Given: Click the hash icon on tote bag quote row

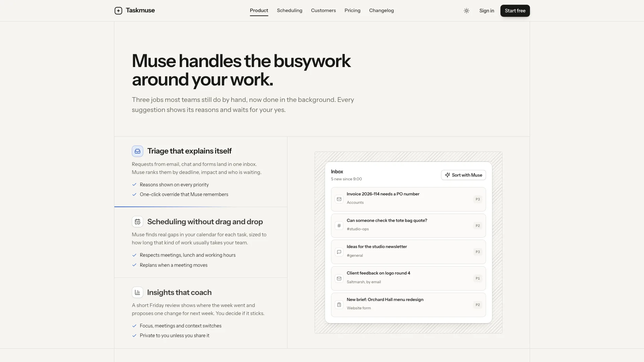Looking at the screenshot, I should [339, 226].
